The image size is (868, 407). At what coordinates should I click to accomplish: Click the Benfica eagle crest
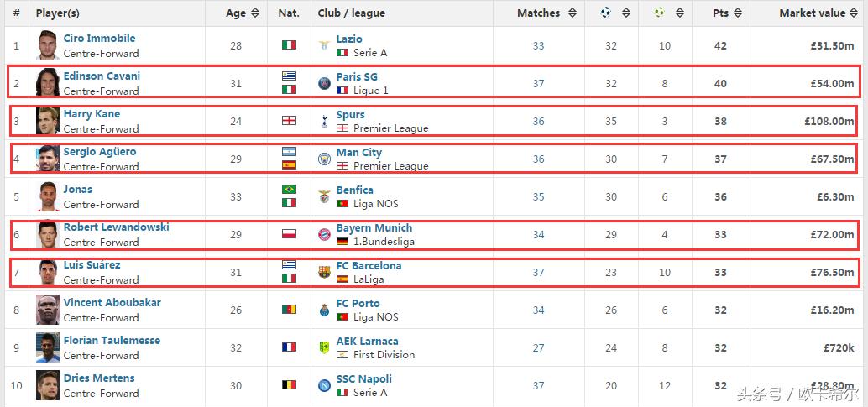pos(324,196)
